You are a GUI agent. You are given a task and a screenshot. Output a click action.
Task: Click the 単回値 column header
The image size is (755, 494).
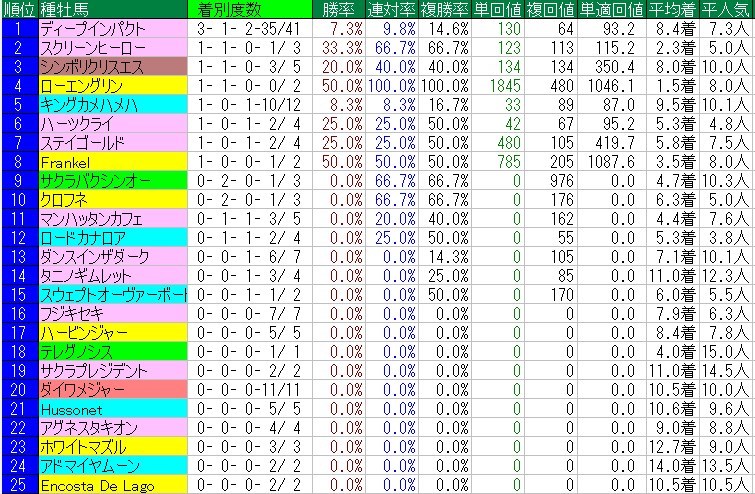click(x=498, y=9)
